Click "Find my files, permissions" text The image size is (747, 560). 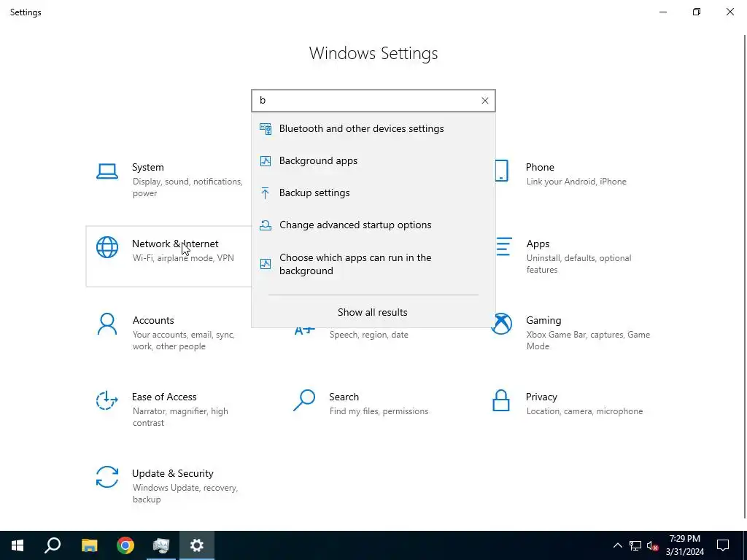pyautogui.click(x=379, y=411)
